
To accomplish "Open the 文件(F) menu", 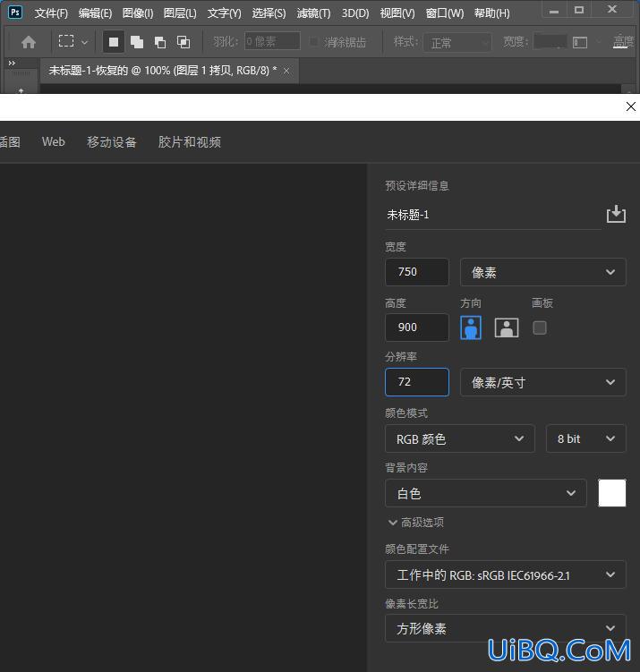I will tap(51, 13).
